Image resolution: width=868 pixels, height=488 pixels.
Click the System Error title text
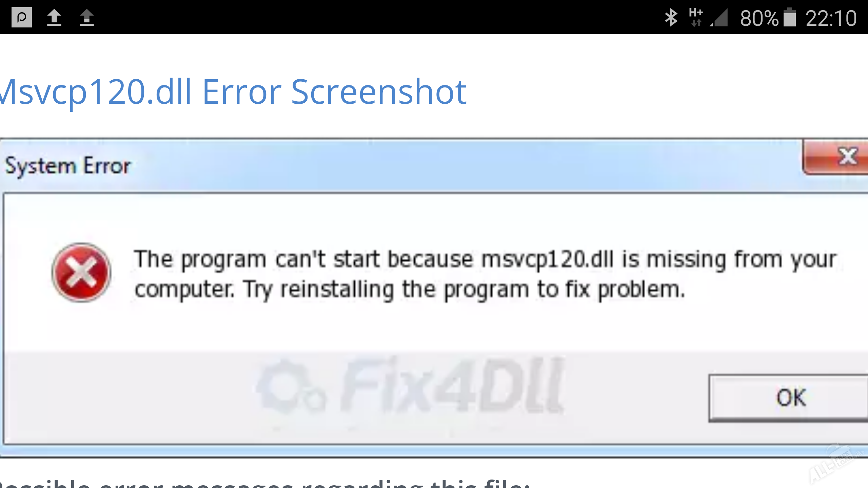click(68, 166)
